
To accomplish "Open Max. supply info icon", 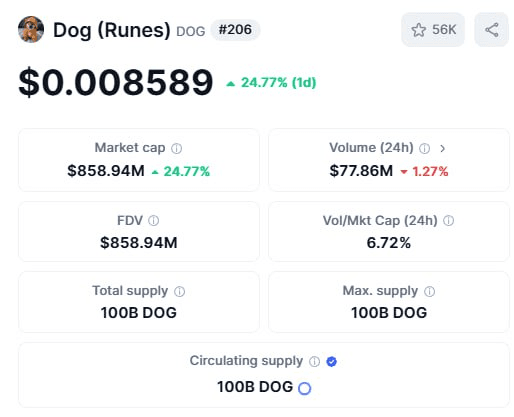I will click(429, 291).
